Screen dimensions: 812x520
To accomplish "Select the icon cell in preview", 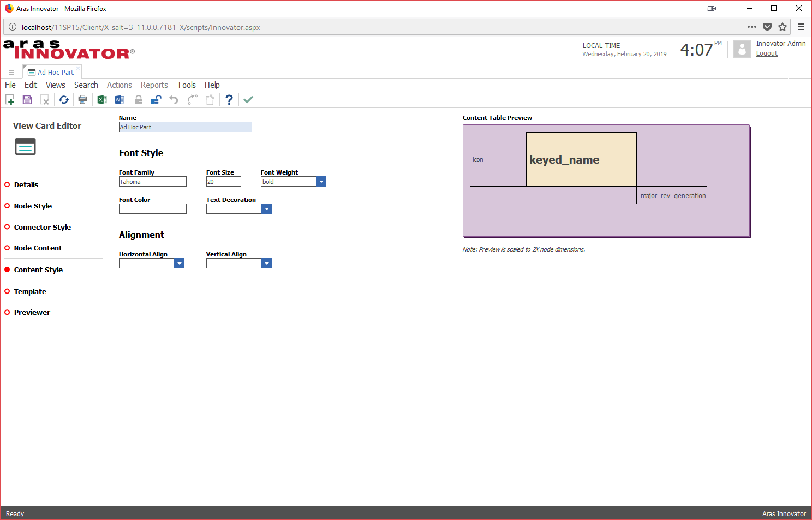I will (498, 159).
